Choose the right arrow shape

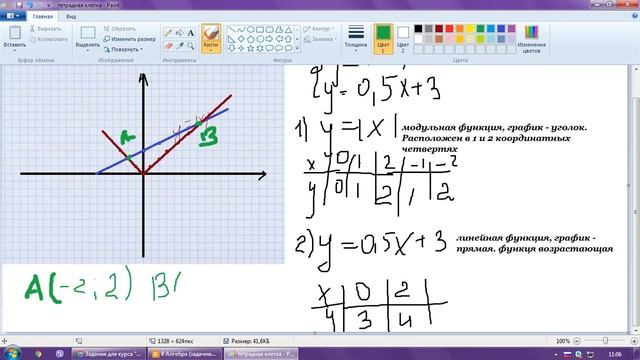coord(269,39)
